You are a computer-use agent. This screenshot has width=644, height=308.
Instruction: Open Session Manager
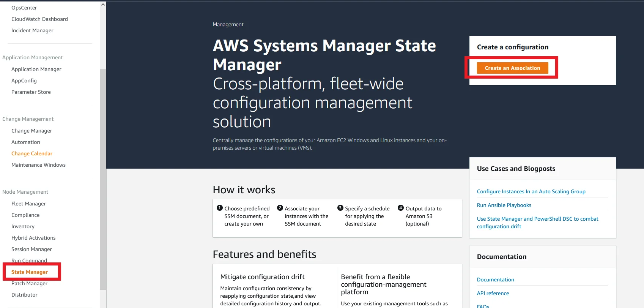(x=31, y=249)
